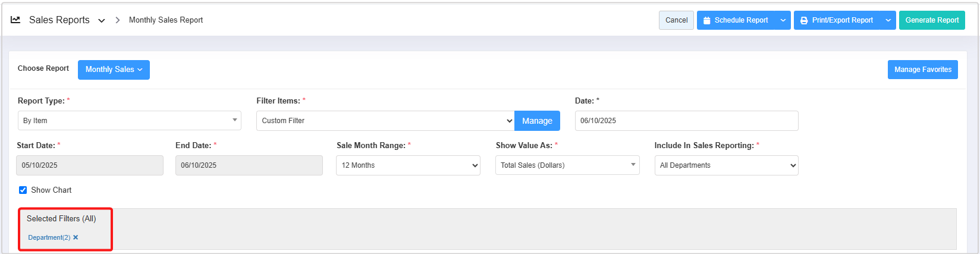Open the Print/Export Report dropdown arrow
Image resolution: width=980 pixels, height=254 pixels.
888,20
